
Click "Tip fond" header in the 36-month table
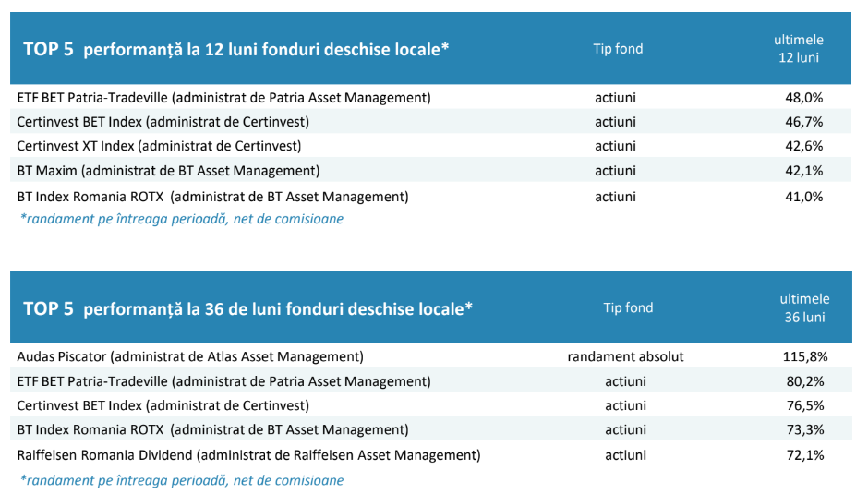628,308
